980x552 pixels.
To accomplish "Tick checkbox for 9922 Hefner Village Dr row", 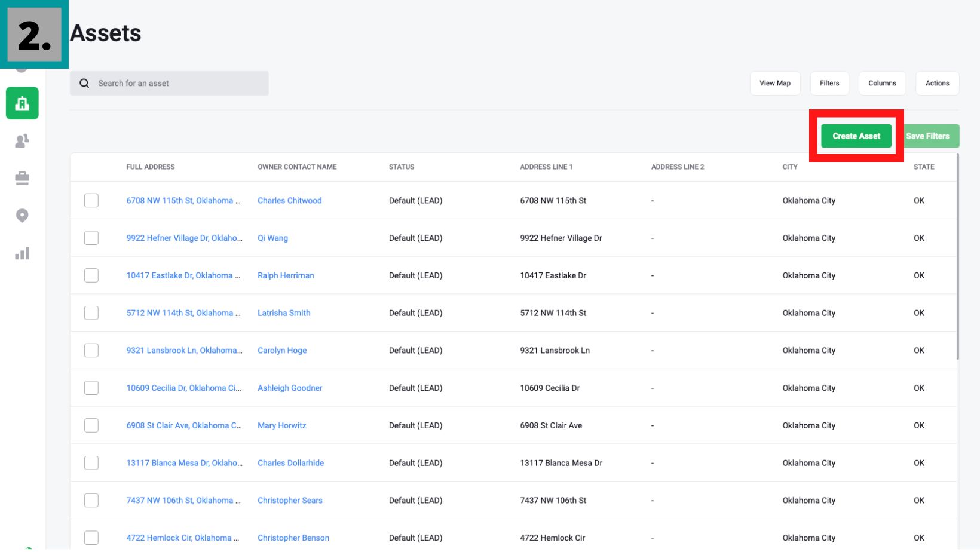I will (x=91, y=238).
